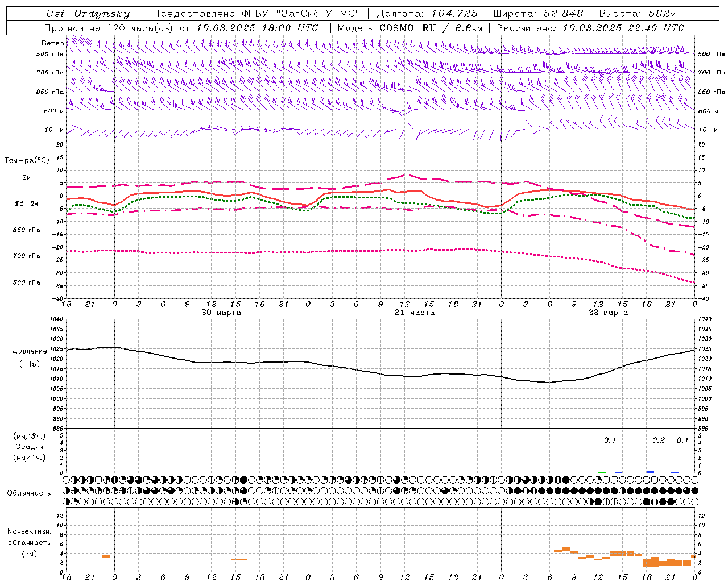Click the Облачность cloud cover row label

coord(30,493)
